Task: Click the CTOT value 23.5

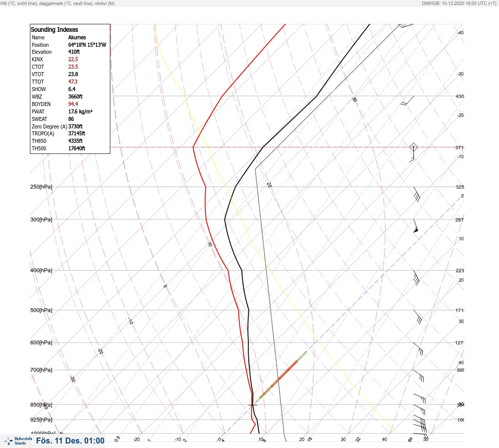Action: click(x=73, y=67)
